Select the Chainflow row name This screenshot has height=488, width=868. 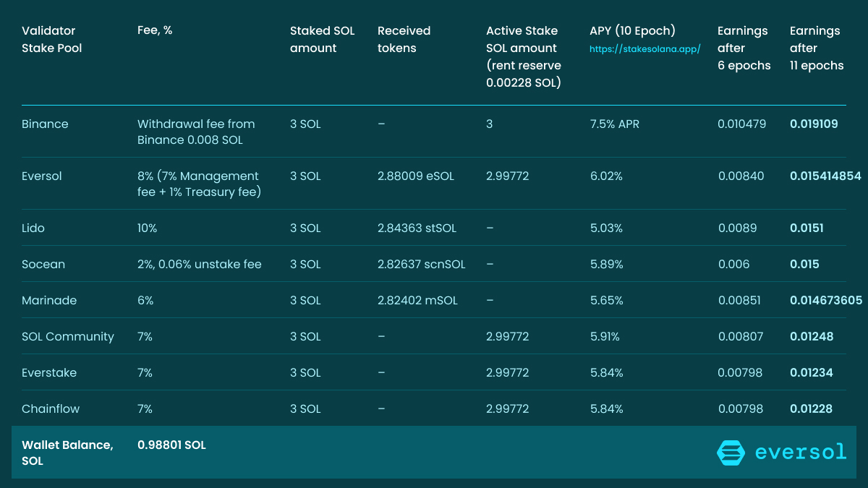point(51,409)
